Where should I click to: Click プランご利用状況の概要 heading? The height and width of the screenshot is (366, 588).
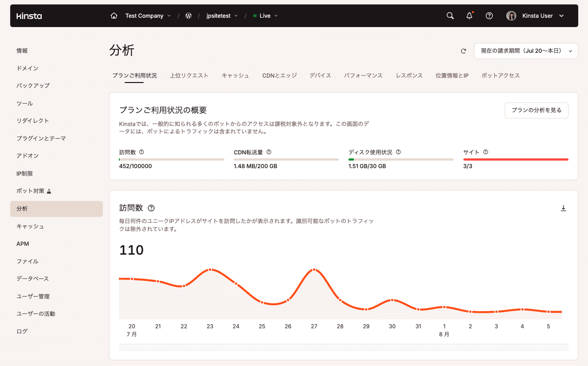163,110
